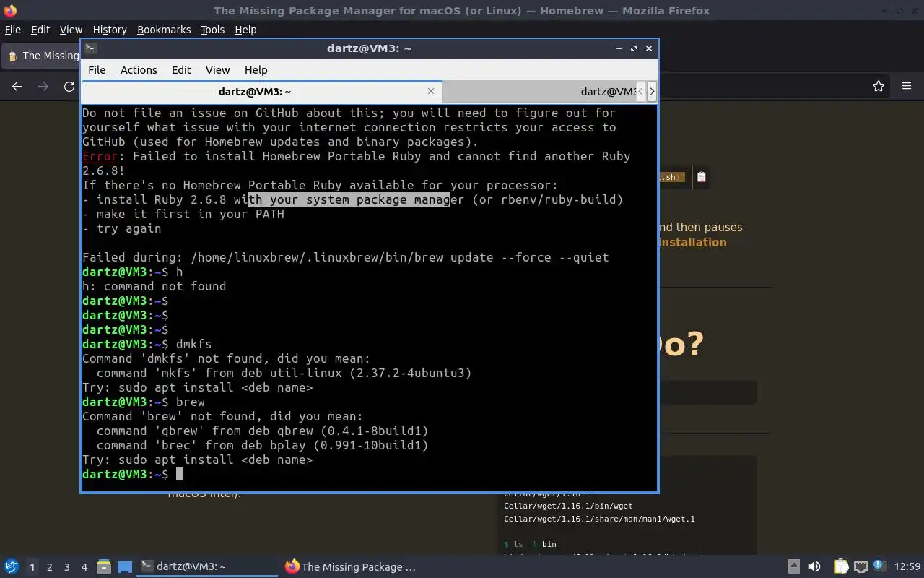The height and width of the screenshot is (578, 924).
Task: Click the red 'Error' text in terminal
Action: coord(100,156)
